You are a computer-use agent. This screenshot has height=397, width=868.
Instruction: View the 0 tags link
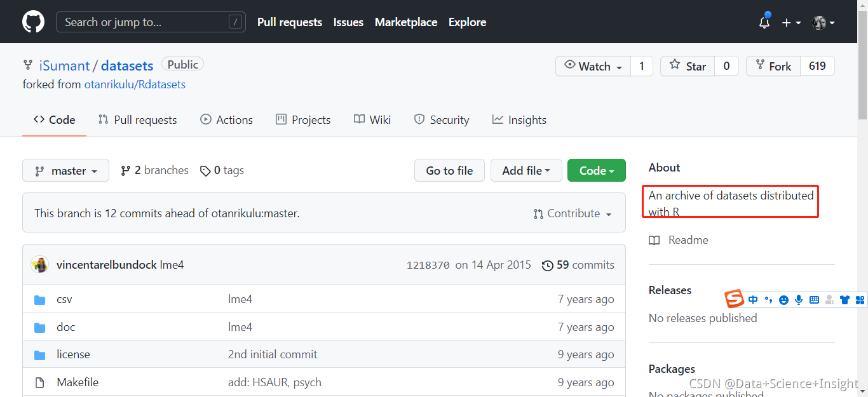222,170
